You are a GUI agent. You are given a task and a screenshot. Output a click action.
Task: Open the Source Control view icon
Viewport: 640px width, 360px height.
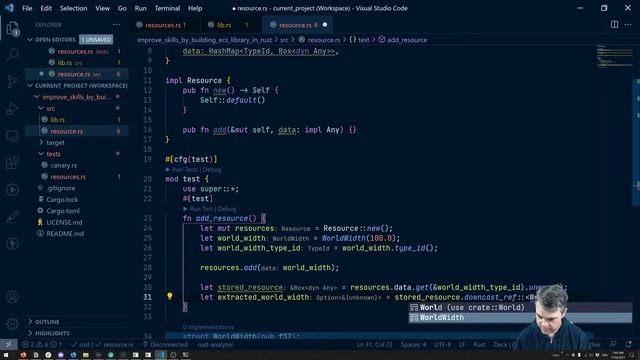pos(13,82)
